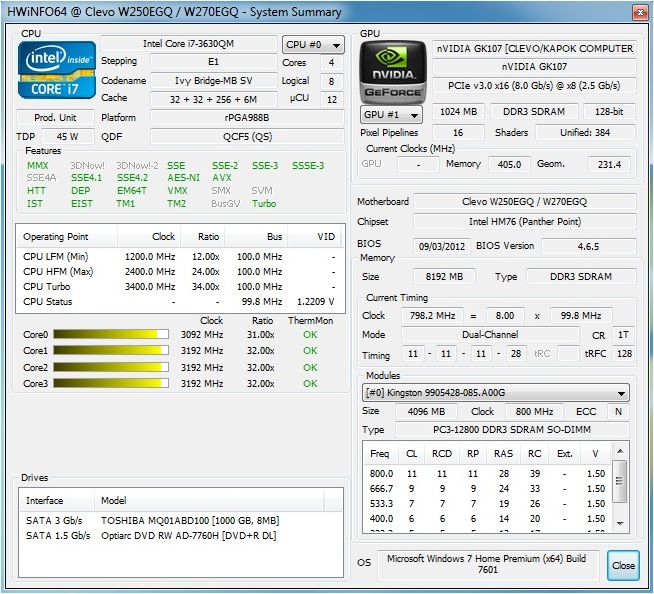This screenshot has height=594, width=654.
Task: Click the AES-NI feature label
Action: pos(184,178)
